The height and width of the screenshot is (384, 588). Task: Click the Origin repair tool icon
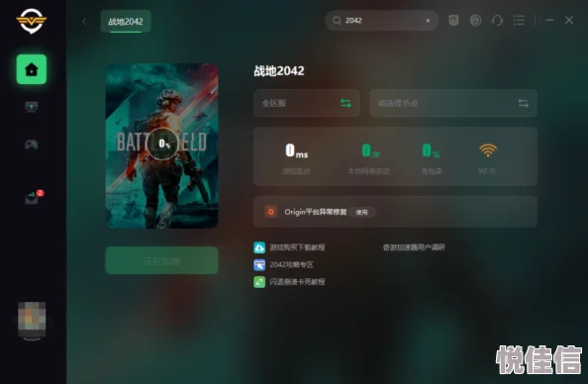(271, 212)
